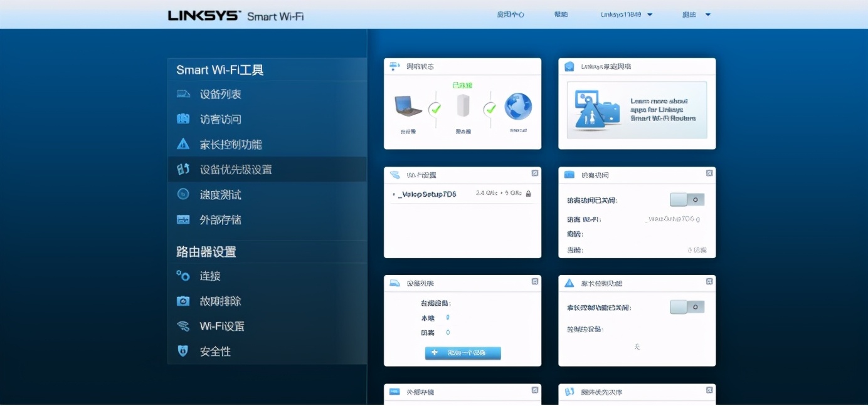Open the Learn more about apps banner
Viewport: 868px width, 406px height.
click(637, 110)
